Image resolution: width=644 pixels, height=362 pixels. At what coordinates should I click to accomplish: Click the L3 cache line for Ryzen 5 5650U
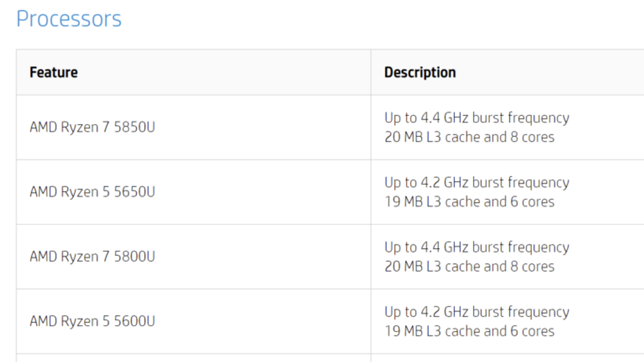coord(469,202)
